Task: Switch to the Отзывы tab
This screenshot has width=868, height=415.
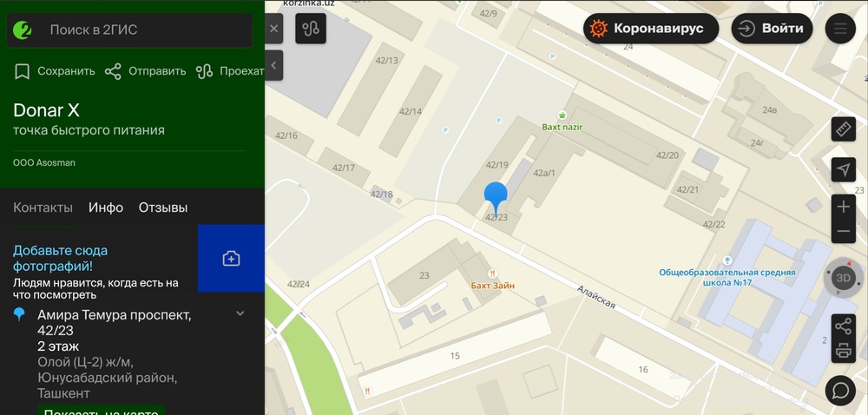Action: pyautogui.click(x=163, y=207)
